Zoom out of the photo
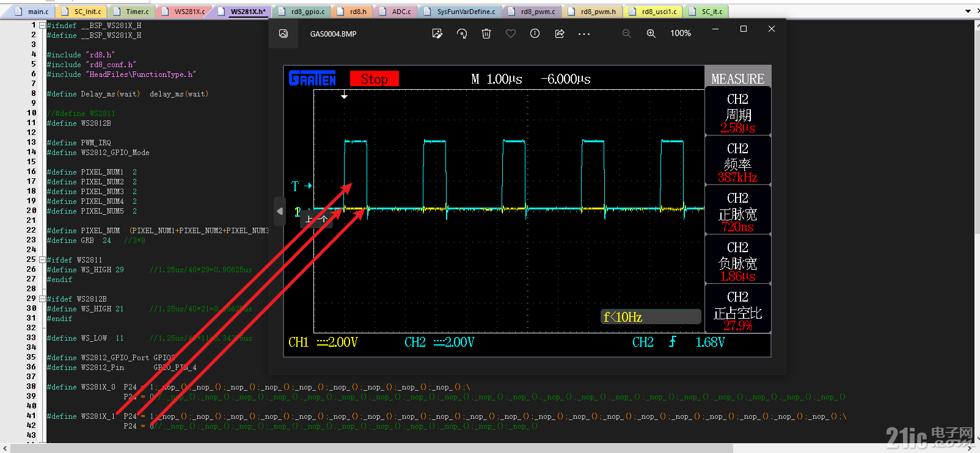 coord(627,34)
